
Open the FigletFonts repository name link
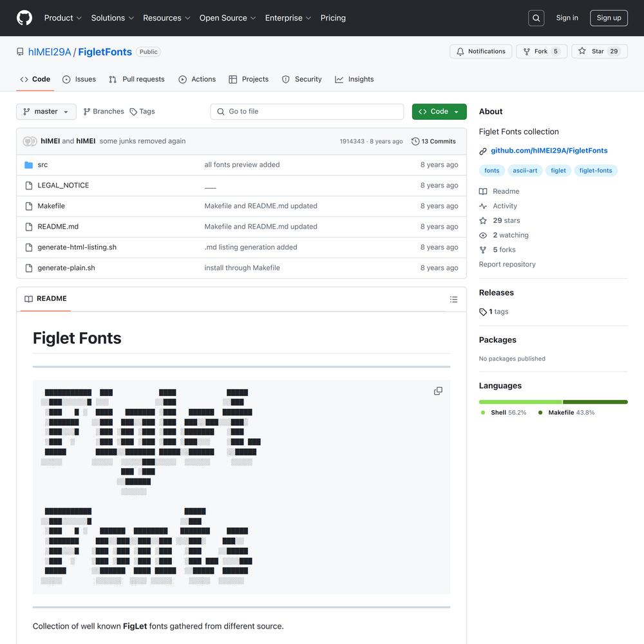pyautogui.click(x=105, y=52)
